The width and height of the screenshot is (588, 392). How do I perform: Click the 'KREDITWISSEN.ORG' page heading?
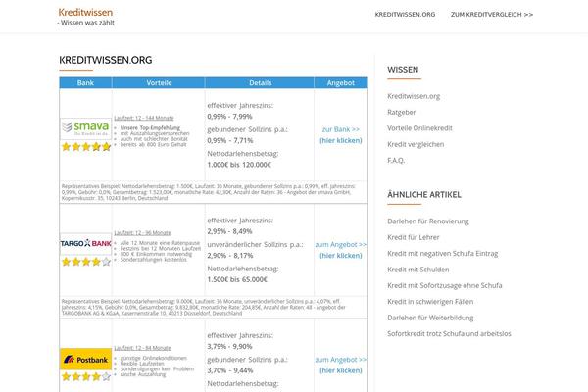106,60
